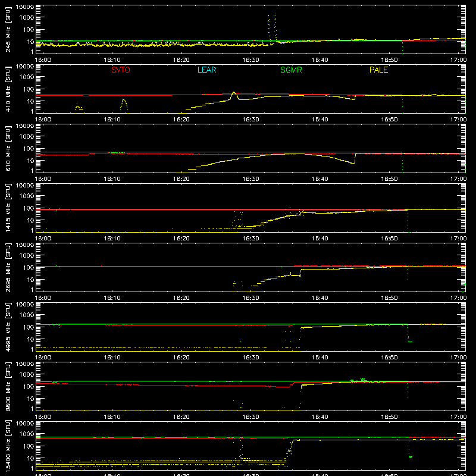This screenshot has height=476, width=476.
Task: Click the yellow PALE legend label
Action: click(x=378, y=70)
